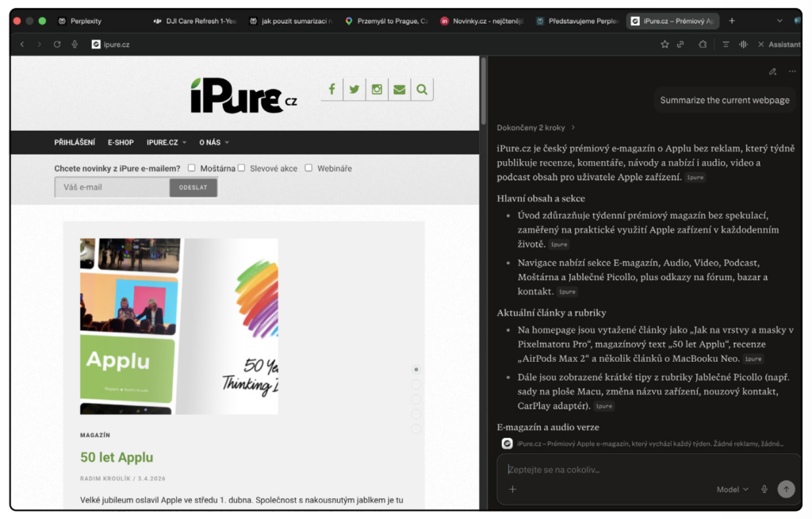
Task: Open the E-SHOP navigation item
Action: tap(121, 143)
